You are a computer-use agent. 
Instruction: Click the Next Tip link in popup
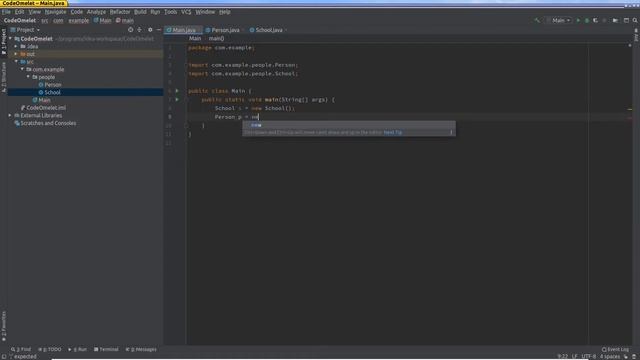pyautogui.click(x=393, y=132)
